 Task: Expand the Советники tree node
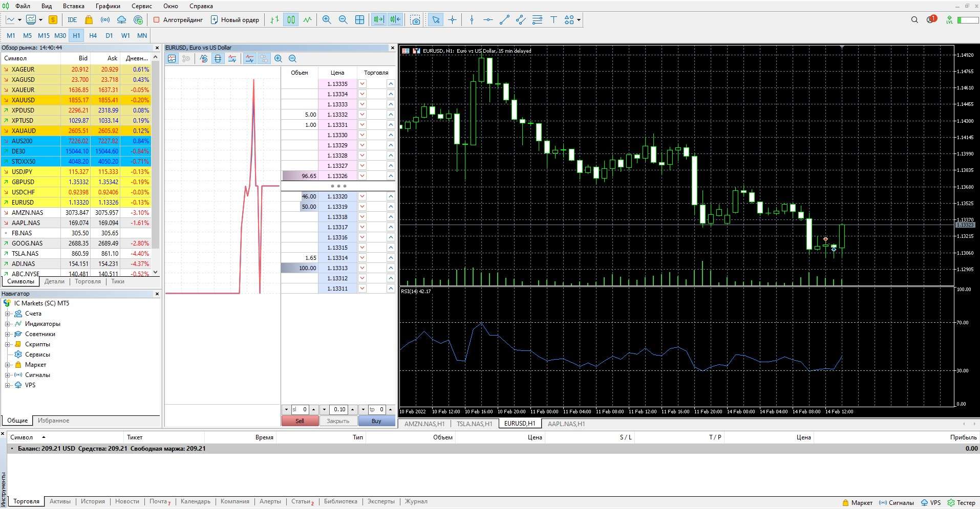coord(8,334)
